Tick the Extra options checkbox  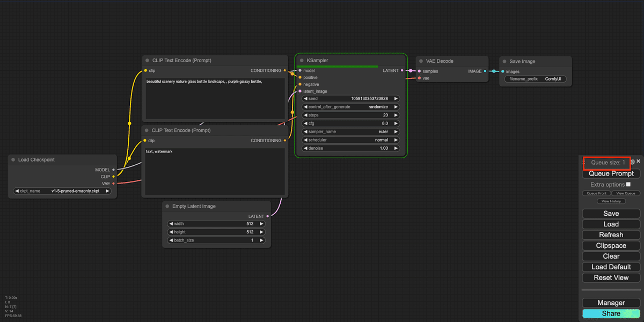pyautogui.click(x=628, y=184)
